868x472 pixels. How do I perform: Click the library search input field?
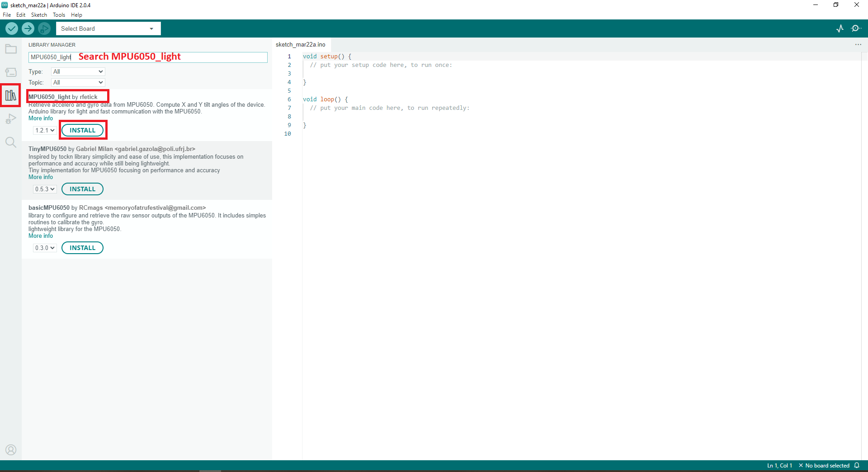coord(147,57)
